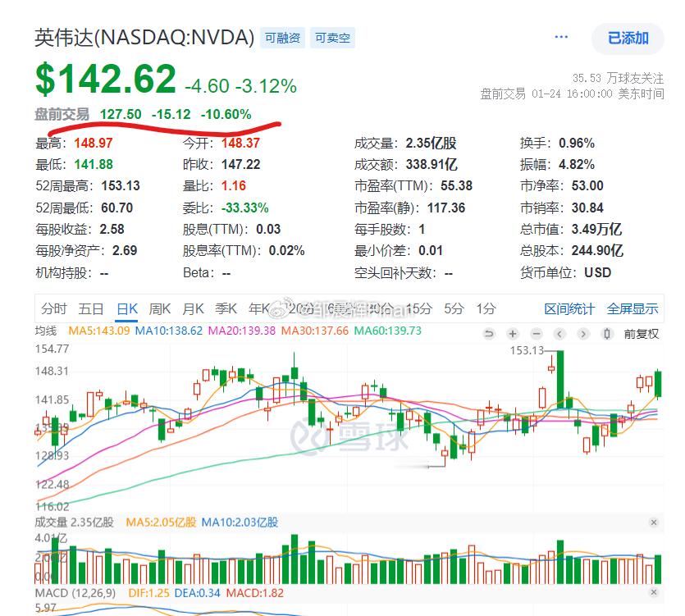Click the MA20:139.38 moving average label
This screenshot has height=616, width=685.
click(x=241, y=331)
